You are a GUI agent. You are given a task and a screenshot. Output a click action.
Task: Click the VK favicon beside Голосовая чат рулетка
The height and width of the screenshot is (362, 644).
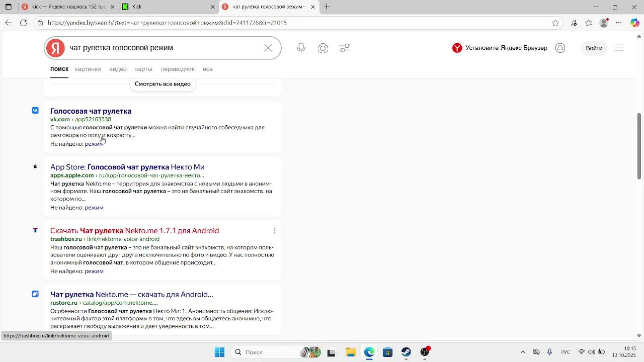35,111
